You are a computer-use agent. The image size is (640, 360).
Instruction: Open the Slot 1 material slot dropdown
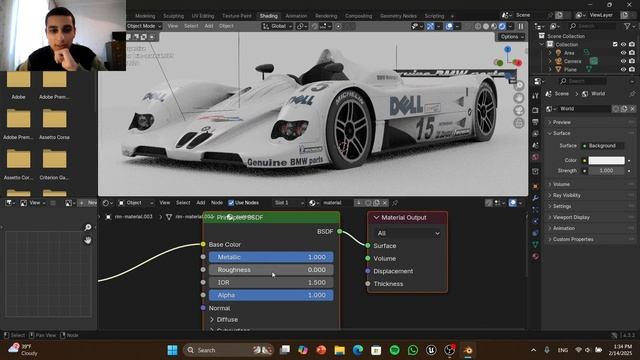click(x=289, y=203)
